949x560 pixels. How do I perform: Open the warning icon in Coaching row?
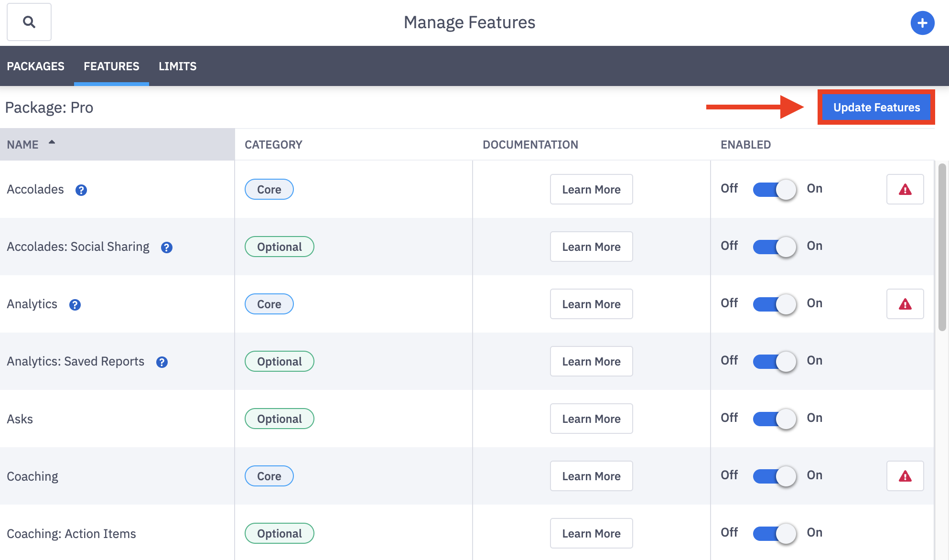[905, 476]
